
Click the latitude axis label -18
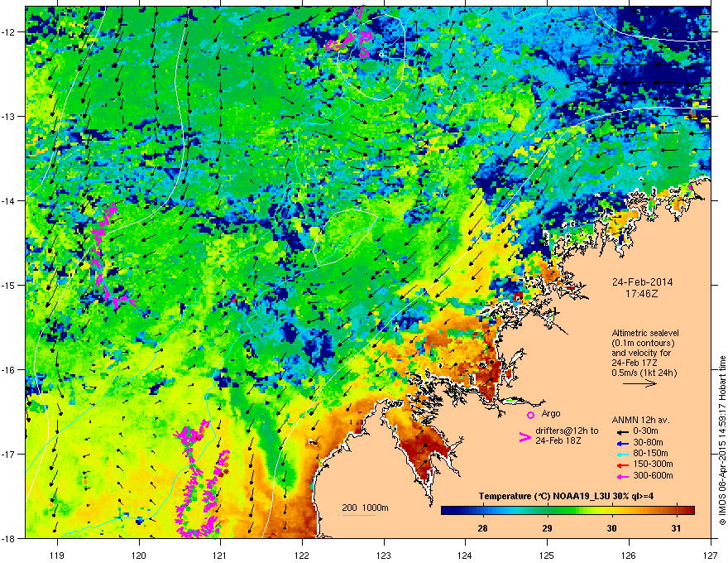pyautogui.click(x=8, y=538)
